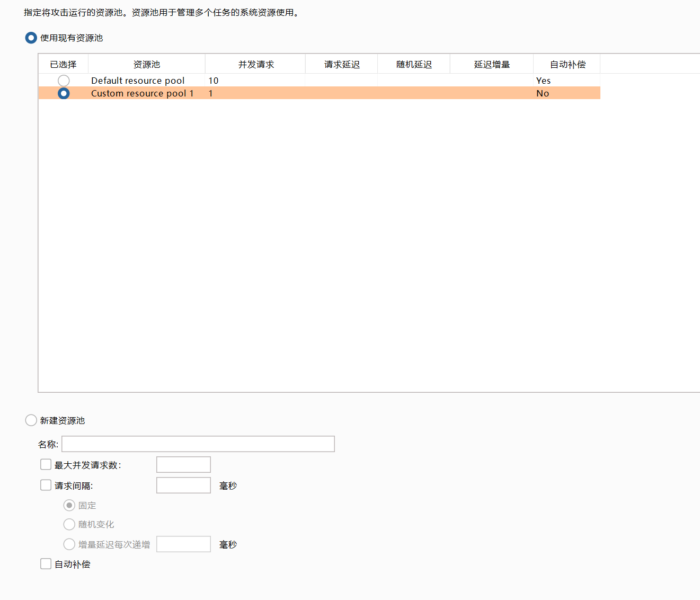Sort by the 资源池 column header
The image size is (700, 600).
point(146,64)
